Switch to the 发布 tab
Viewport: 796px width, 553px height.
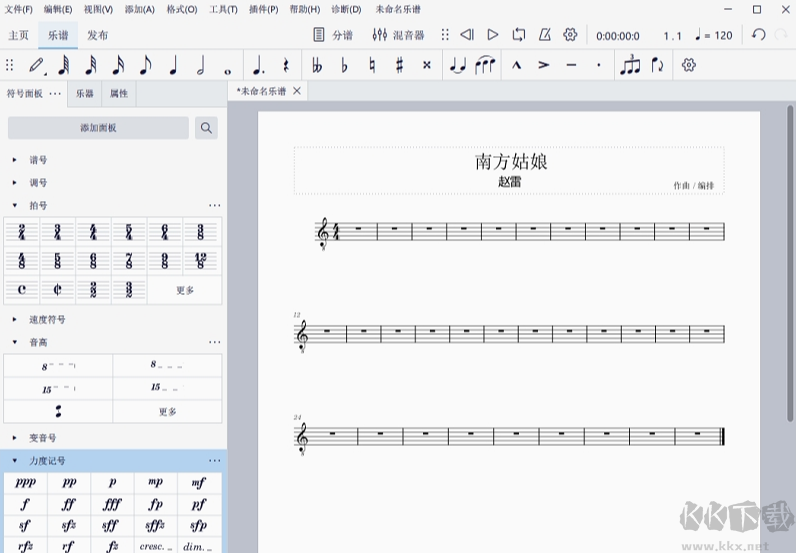97,35
